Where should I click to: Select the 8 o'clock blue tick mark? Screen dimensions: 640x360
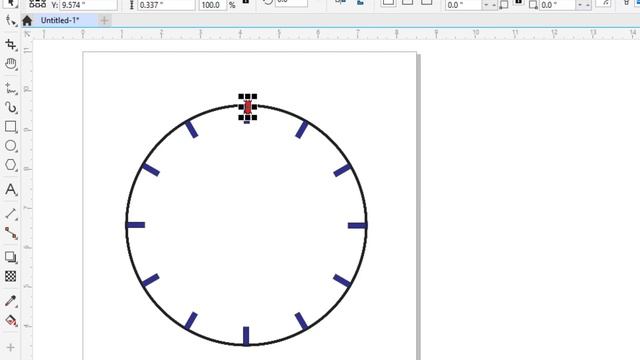(x=150, y=280)
